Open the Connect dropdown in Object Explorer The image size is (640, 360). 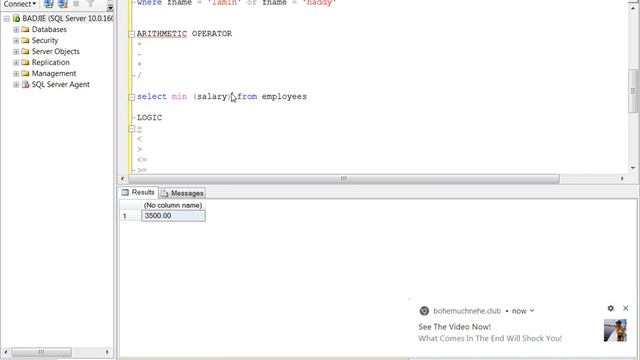coord(20,4)
